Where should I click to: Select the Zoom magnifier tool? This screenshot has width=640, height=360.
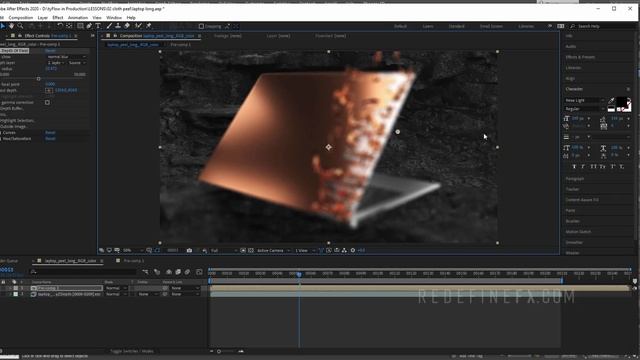click(x=20, y=26)
